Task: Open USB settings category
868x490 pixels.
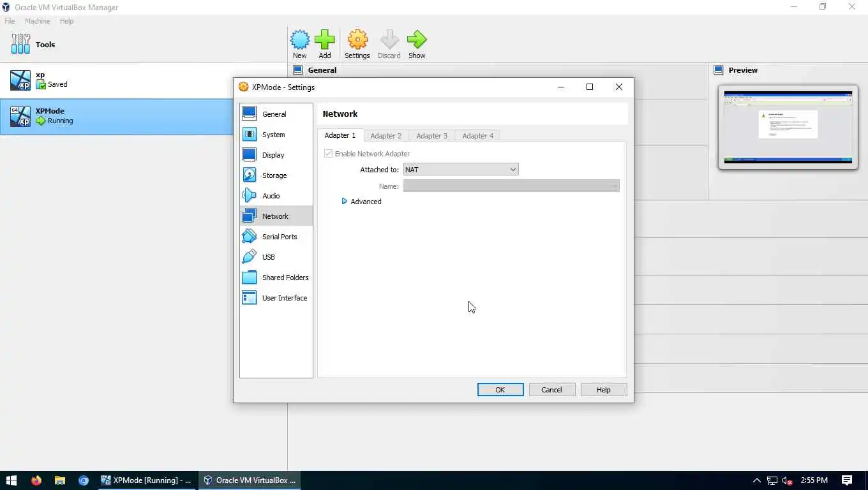Action: point(276,257)
